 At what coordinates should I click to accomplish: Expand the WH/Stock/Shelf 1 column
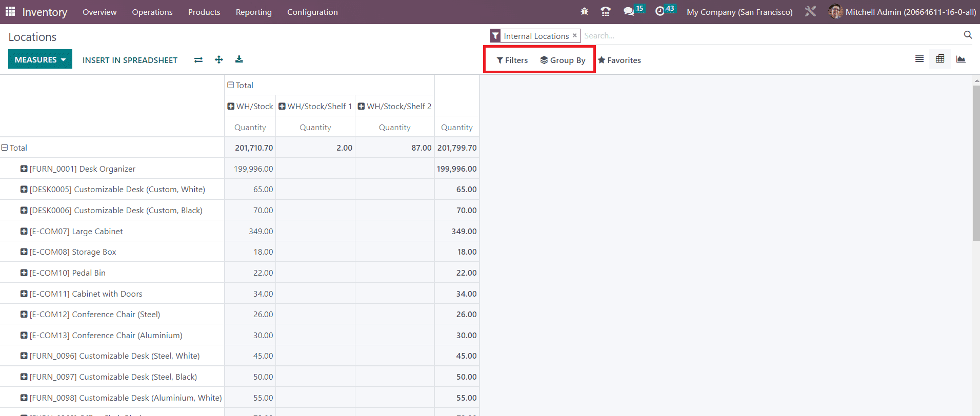[282, 106]
